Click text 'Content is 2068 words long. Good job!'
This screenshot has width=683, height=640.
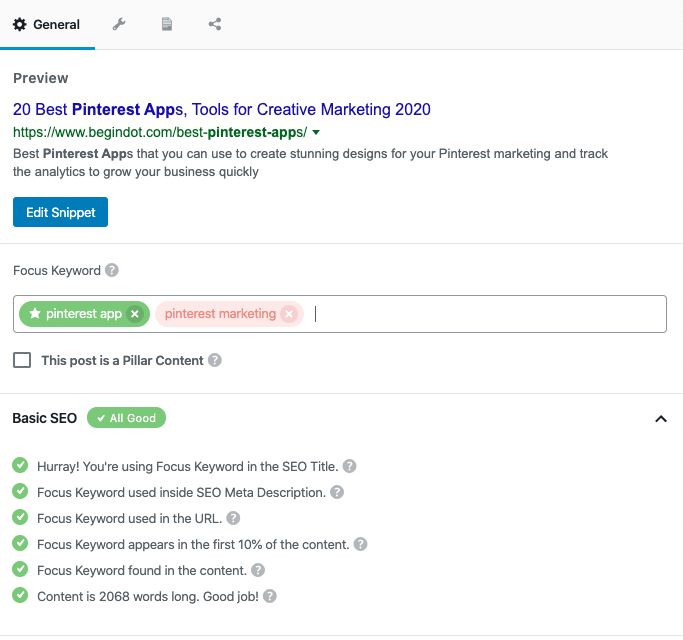point(148,596)
